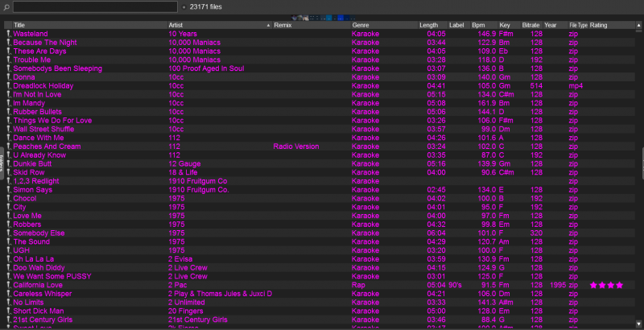Click microphone icon for U Already Know
The image size is (644, 330).
coord(8,155)
